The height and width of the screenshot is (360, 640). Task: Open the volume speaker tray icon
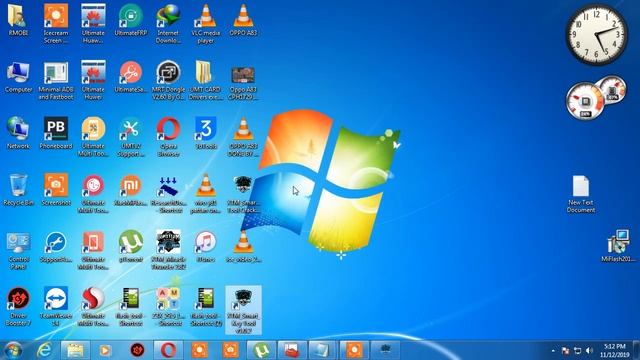point(589,351)
